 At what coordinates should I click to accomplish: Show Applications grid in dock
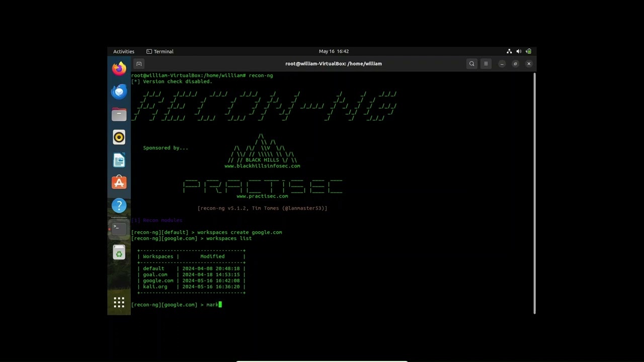pos(119,302)
